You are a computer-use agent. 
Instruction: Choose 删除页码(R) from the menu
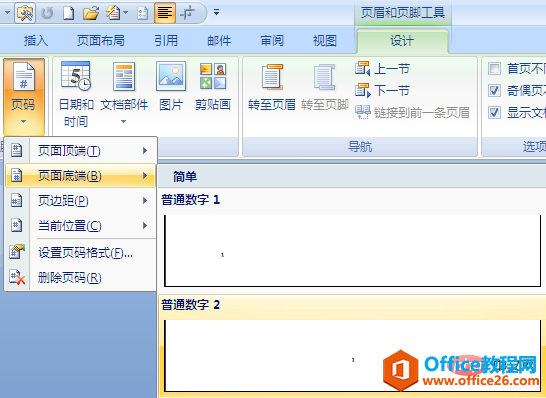(x=80, y=278)
